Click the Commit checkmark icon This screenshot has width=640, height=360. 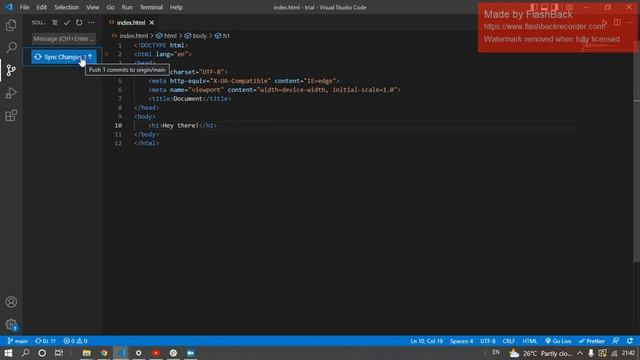click(67, 23)
